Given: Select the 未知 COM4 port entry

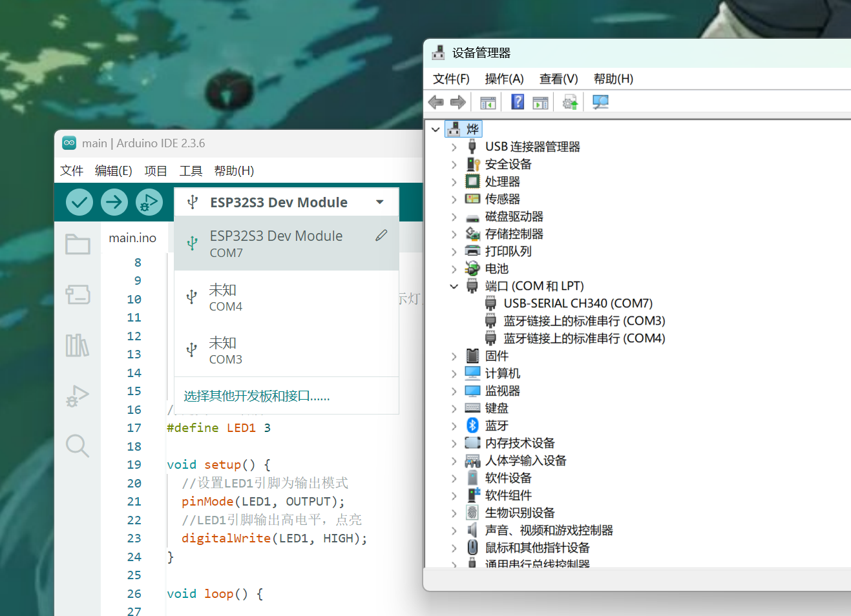Looking at the screenshot, I should point(286,297).
